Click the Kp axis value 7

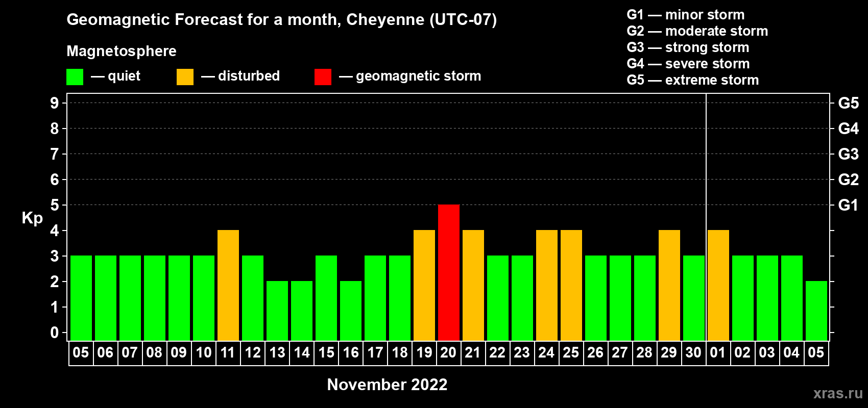(x=55, y=154)
